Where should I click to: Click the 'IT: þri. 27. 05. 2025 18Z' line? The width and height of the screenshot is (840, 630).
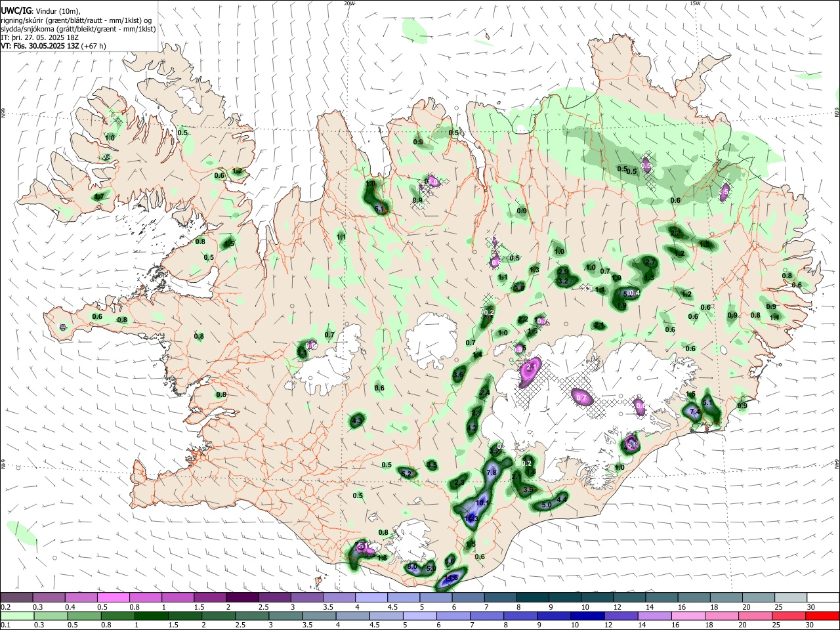pyautogui.click(x=40, y=37)
